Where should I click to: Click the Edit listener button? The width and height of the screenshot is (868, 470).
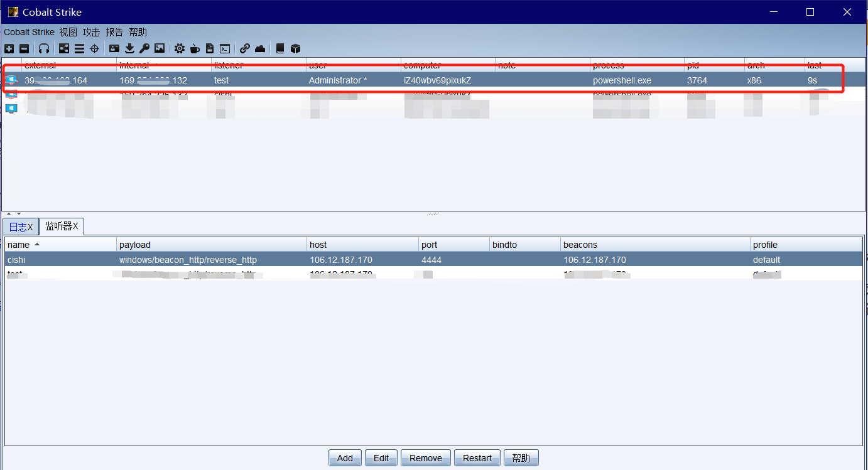coord(381,458)
